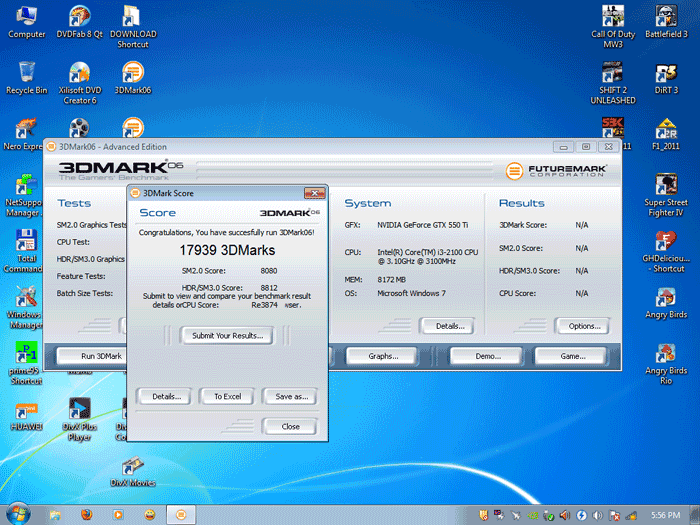Select the Battlefield 3 desktop icon
The image size is (700, 525).
(666, 22)
